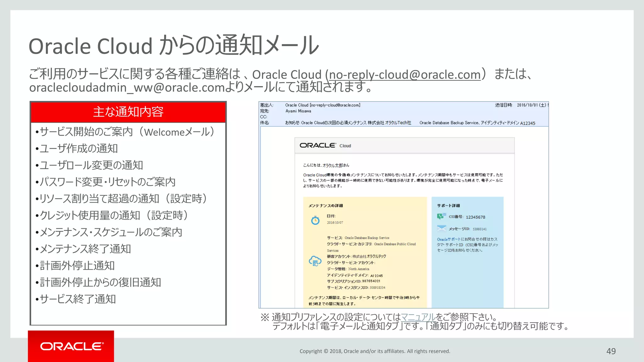Screen dimensions: 644x362
Task: Click the データ管轄: North America line
Action: pyautogui.click(x=348, y=269)
